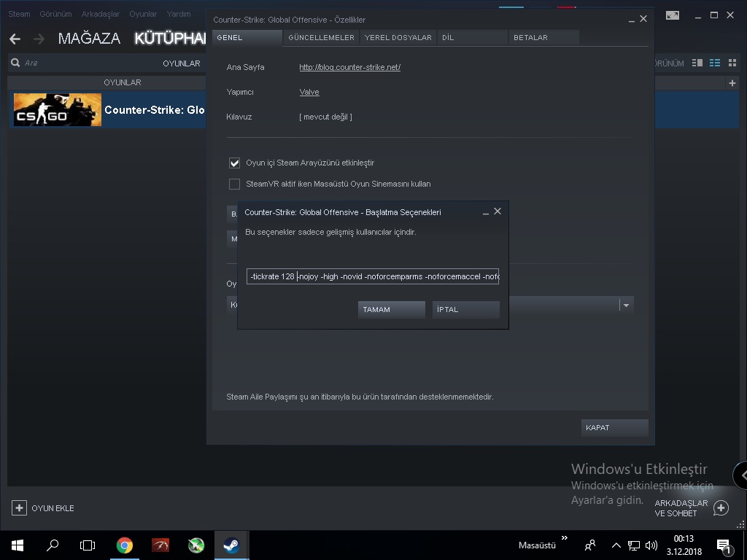Click the Steam icon on taskbar
The width and height of the screenshot is (747, 560).
(231, 545)
